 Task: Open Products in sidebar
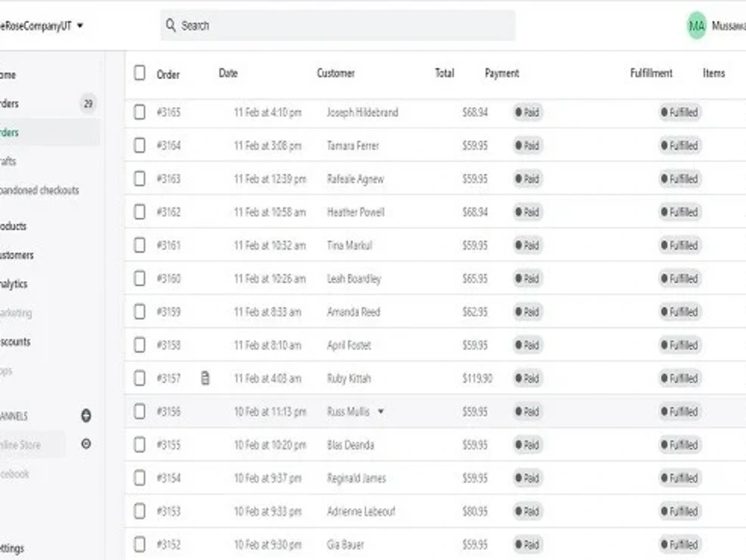point(13,226)
